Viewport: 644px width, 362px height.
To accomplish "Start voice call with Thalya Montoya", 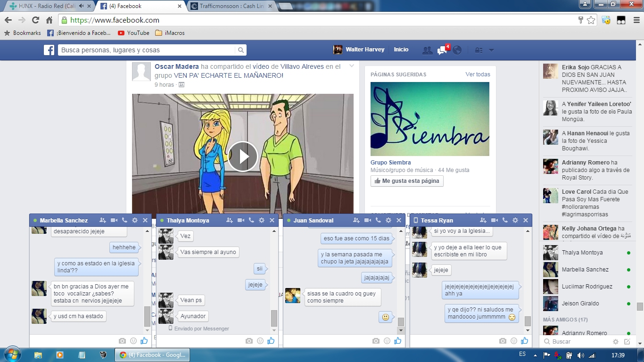I will pyautogui.click(x=252, y=220).
